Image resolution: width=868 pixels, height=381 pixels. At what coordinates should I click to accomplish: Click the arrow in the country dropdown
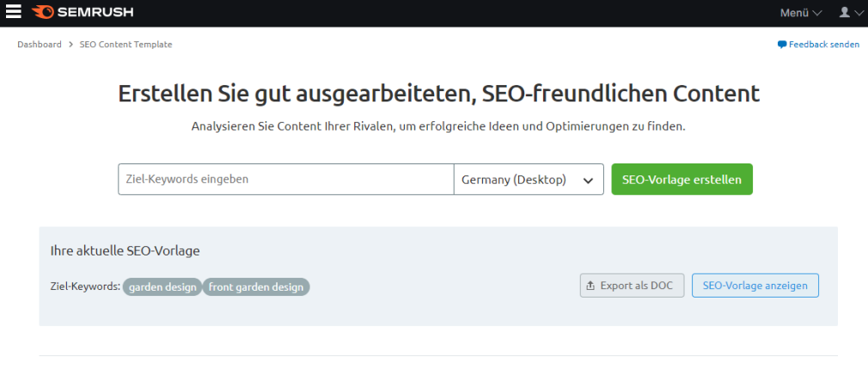click(588, 181)
